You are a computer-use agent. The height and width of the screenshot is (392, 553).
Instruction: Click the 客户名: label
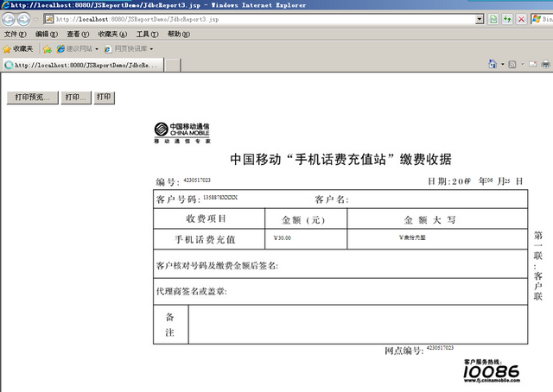[332, 199]
